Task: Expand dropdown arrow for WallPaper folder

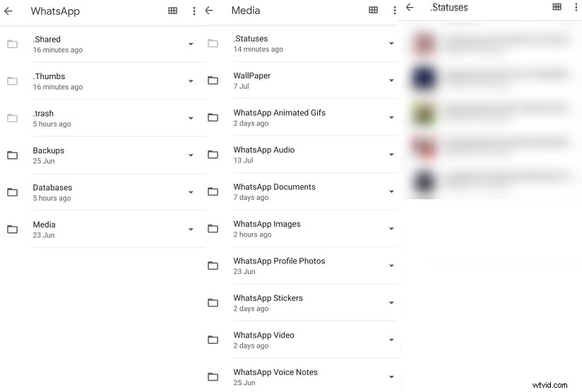Action: point(391,81)
